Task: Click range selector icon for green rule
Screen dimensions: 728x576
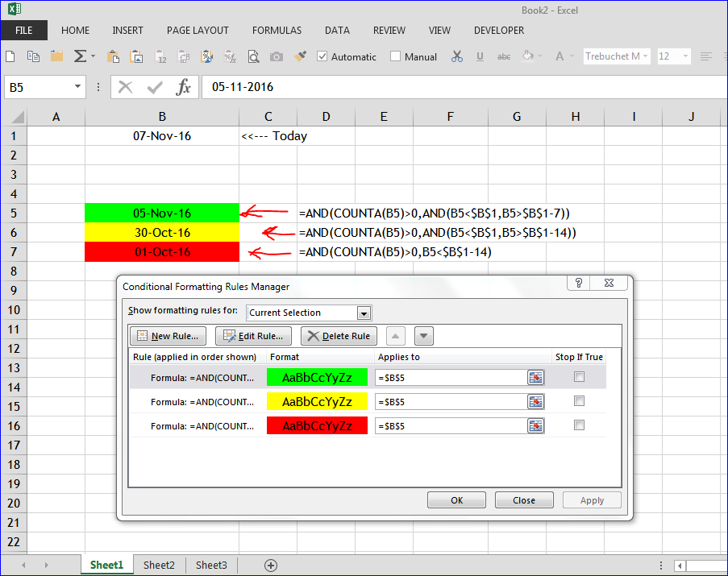Action: coord(536,378)
